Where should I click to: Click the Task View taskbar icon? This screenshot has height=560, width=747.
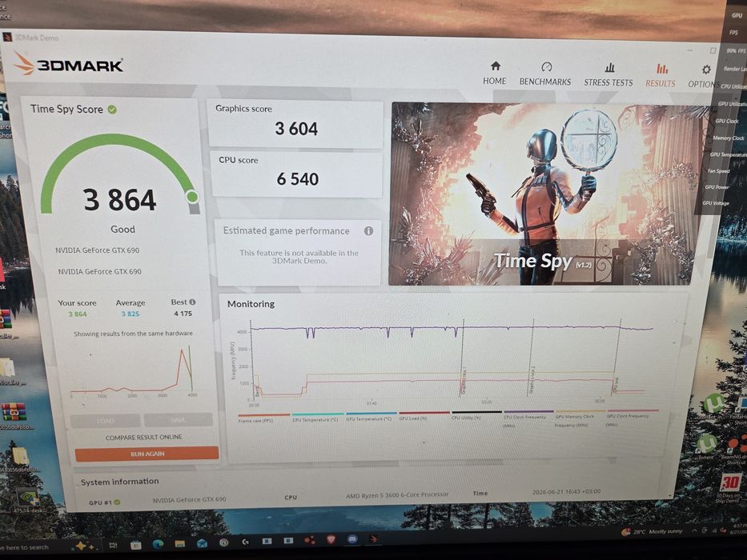pos(114,545)
